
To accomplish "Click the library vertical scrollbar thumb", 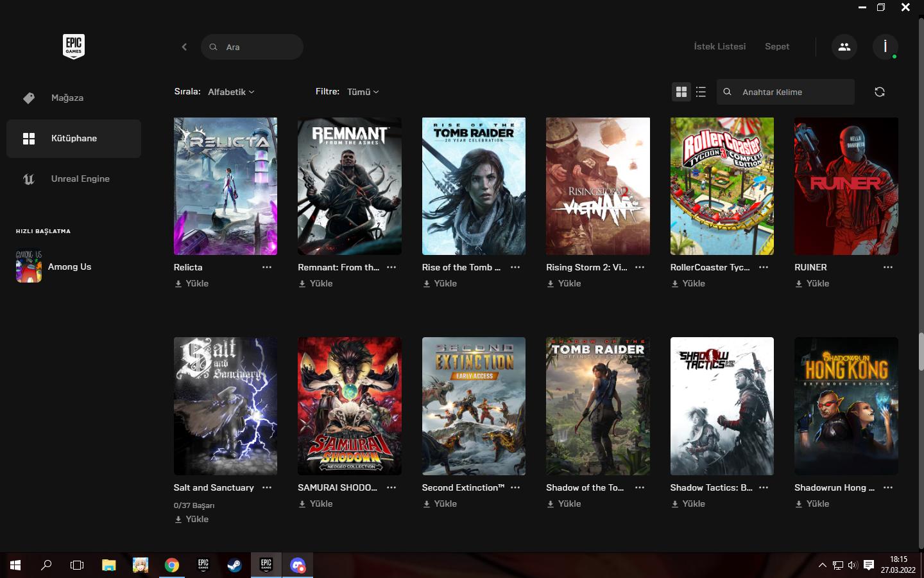I will point(921,352).
